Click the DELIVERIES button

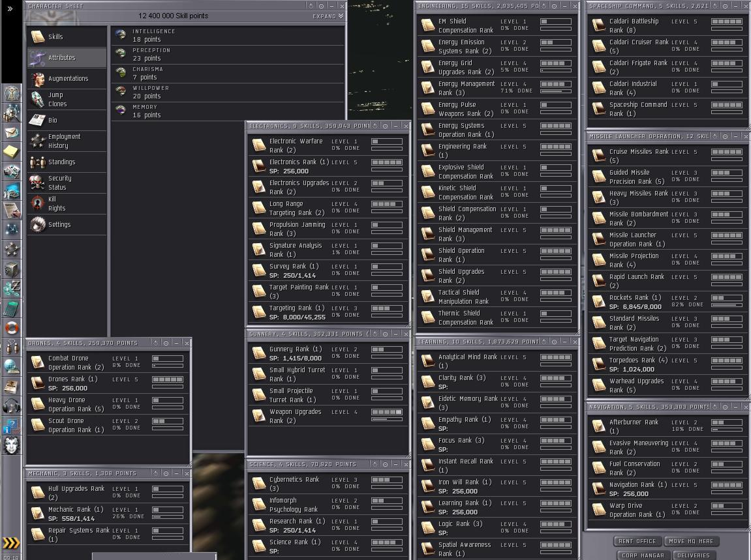click(694, 555)
